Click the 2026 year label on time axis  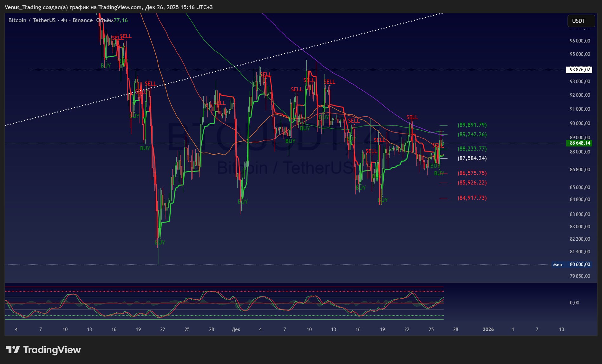(488, 329)
